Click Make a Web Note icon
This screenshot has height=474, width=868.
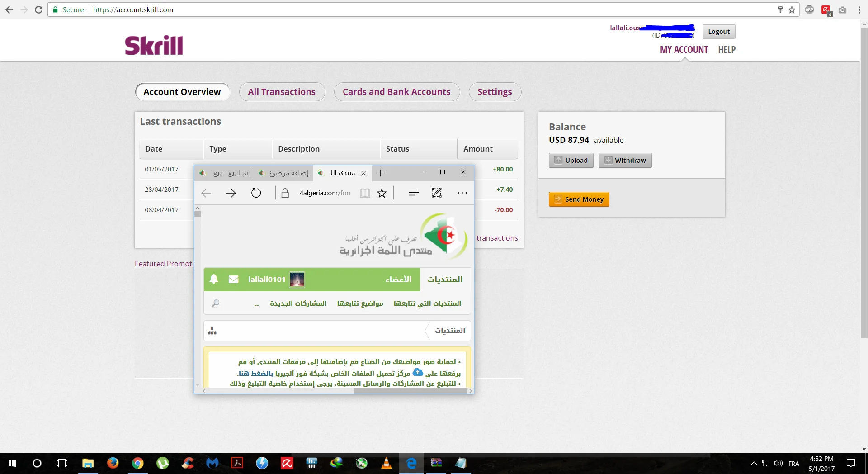tap(436, 193)
